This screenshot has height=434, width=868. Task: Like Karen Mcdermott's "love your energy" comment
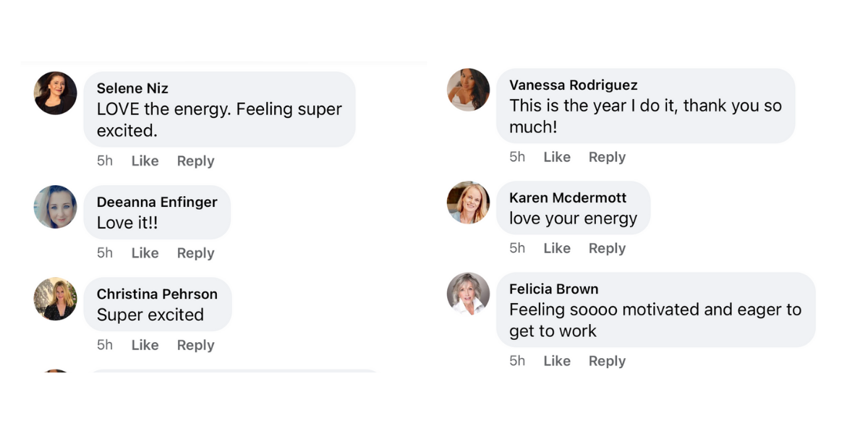[x=557, y=248]
